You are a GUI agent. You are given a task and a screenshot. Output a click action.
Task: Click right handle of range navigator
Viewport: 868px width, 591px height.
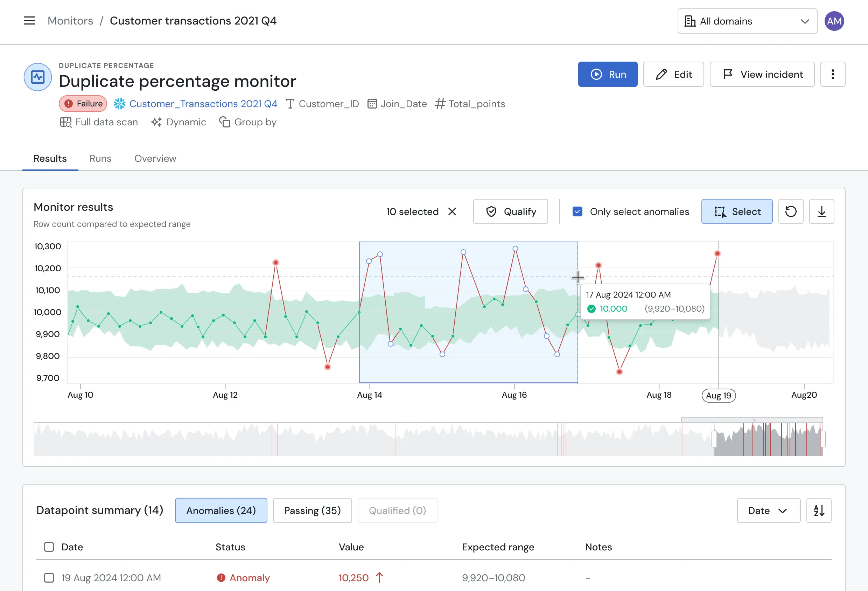tap(822, 439)
